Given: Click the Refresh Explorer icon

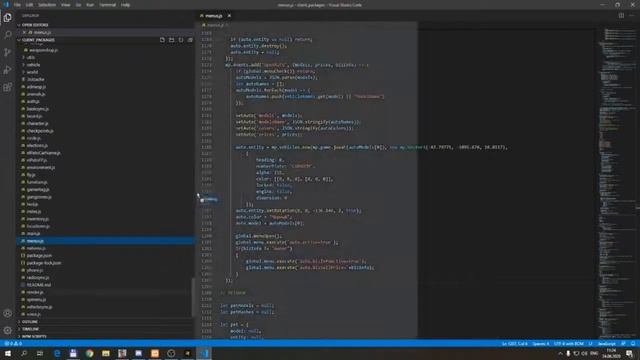Looking at the screenshot, I should (x=181, y=40).
